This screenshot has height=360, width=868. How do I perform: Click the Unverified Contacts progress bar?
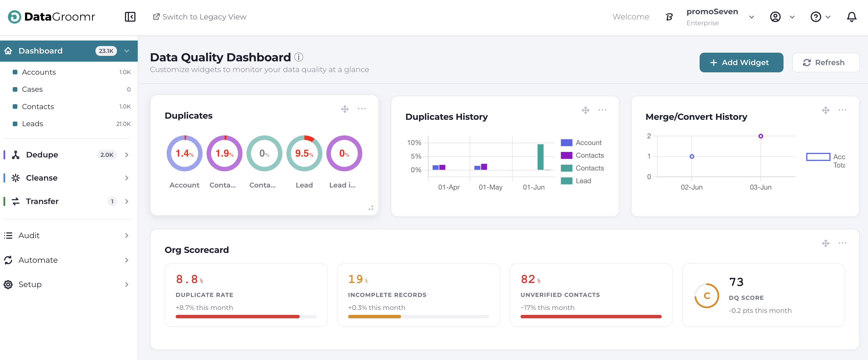point(591,317)
